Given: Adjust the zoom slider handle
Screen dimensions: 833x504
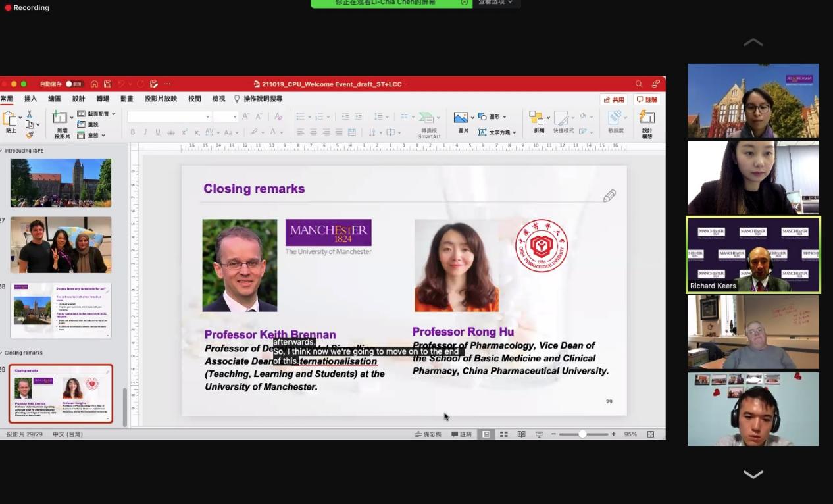Looking at the screenshot, I should click(582, 434).
